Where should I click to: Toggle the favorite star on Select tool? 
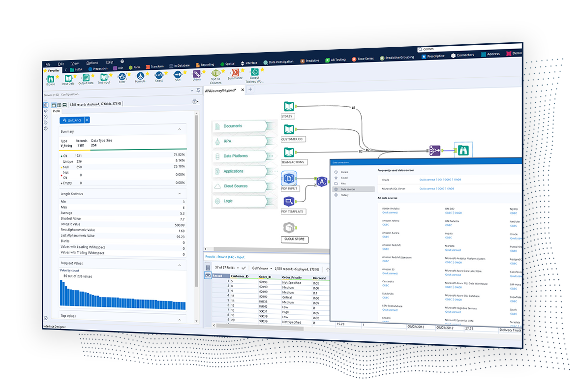(166, 74)
